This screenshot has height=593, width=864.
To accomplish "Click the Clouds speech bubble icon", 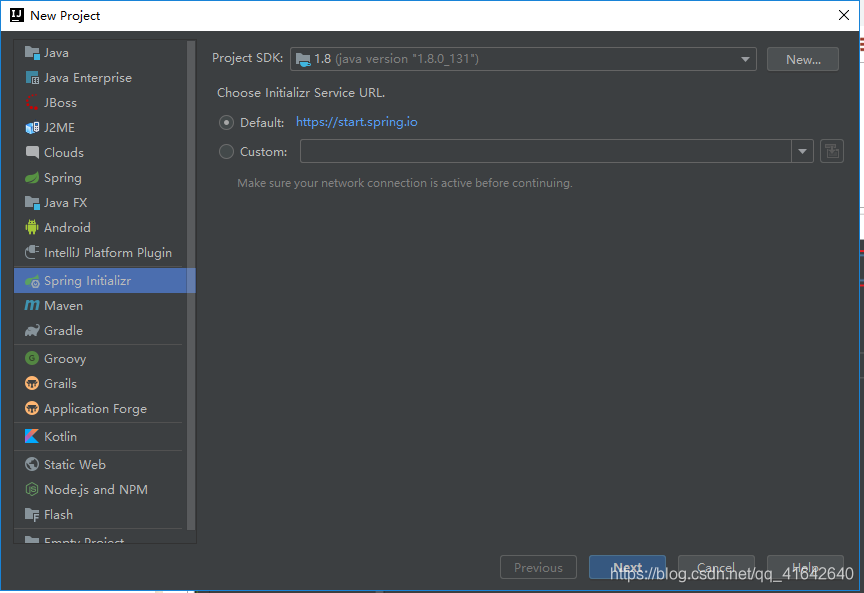I will 32,153.
